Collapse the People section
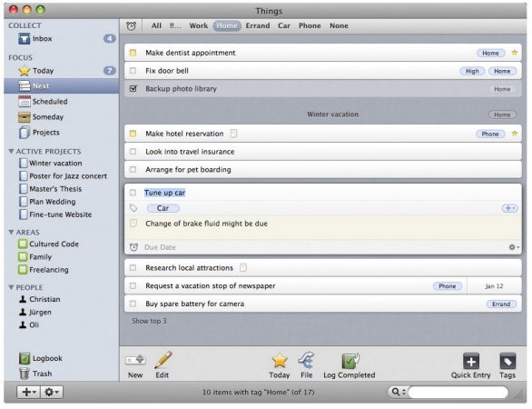This screenshot has height=409, width=532. [11, 287]
